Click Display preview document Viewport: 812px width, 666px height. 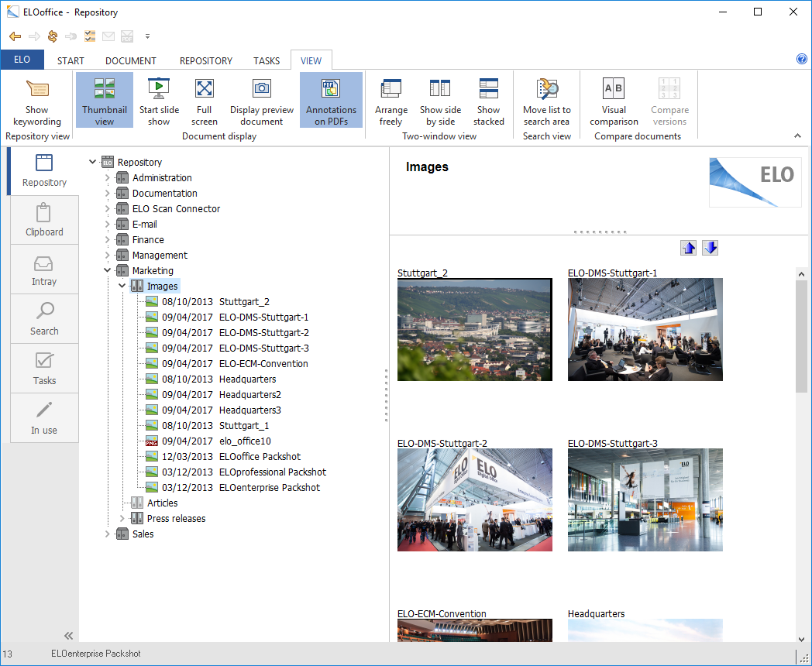pyautogui.click(x=262, y=100)
